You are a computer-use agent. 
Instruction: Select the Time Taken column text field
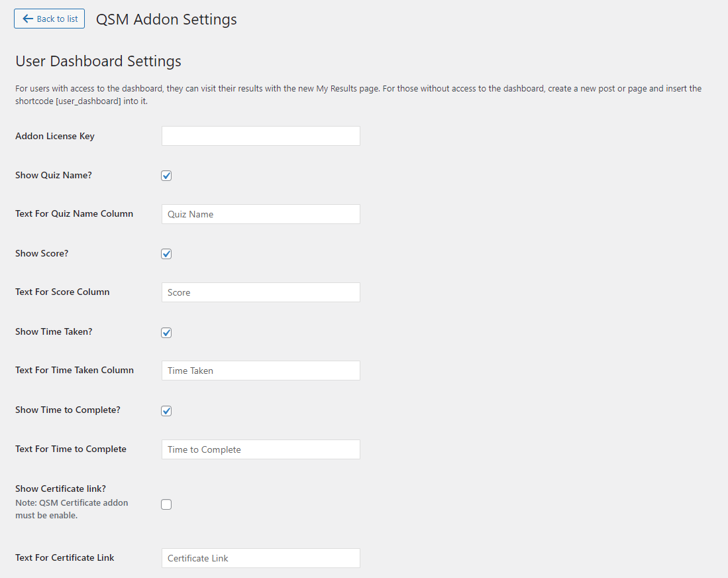(261, 371)
